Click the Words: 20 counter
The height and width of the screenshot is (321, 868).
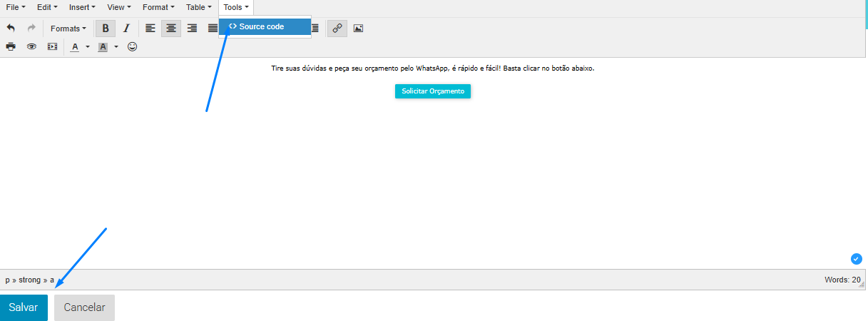click(x=842, y=280)
